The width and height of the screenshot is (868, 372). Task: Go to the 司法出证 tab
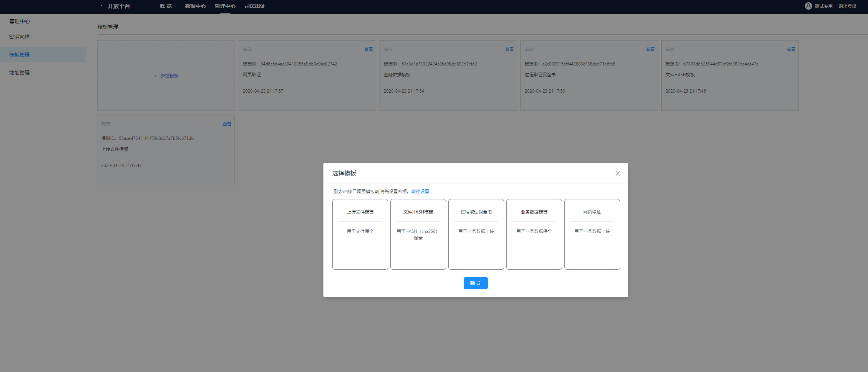point(255,6)
